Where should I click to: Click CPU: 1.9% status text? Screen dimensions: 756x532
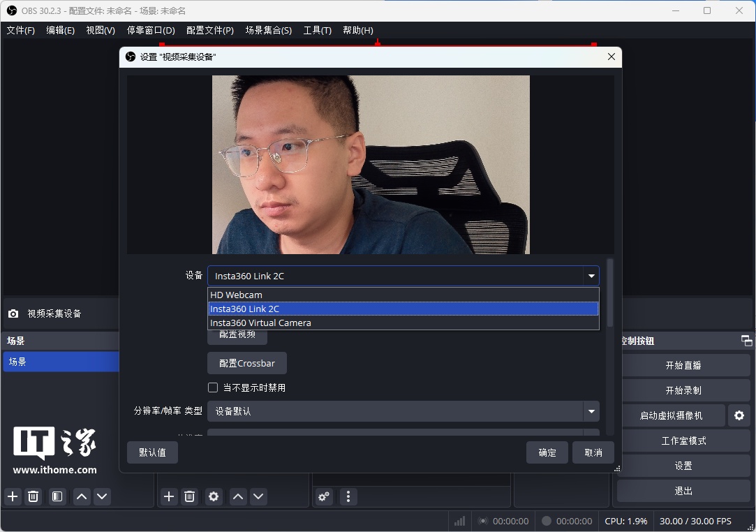(626, 521)
